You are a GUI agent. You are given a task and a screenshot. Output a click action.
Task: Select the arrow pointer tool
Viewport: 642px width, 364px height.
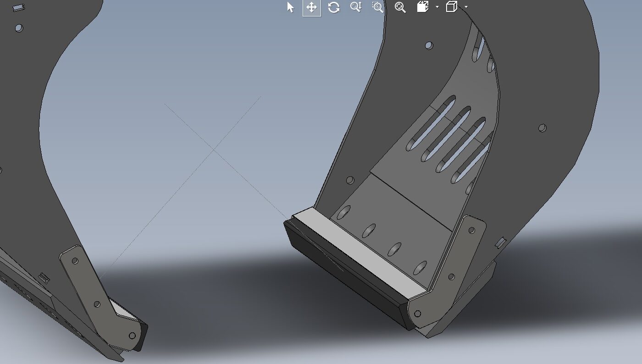pyautogui.click(x=290, y=7)
